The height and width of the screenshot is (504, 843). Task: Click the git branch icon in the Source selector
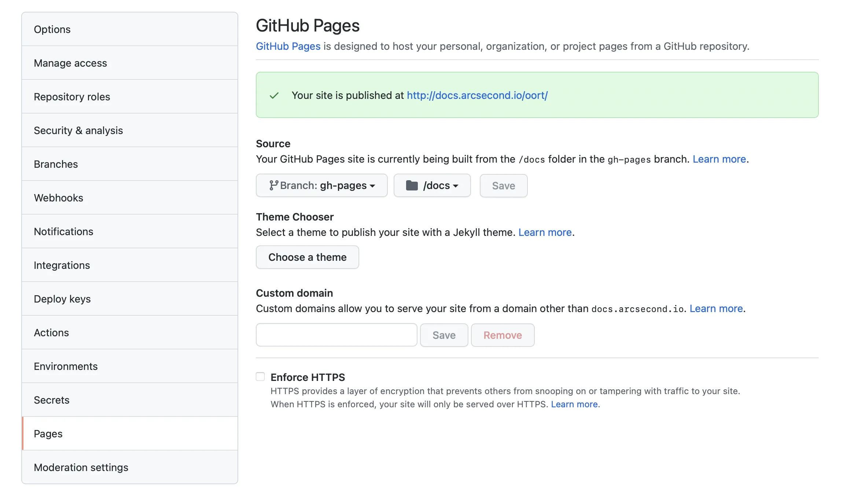tap(273, 185)
